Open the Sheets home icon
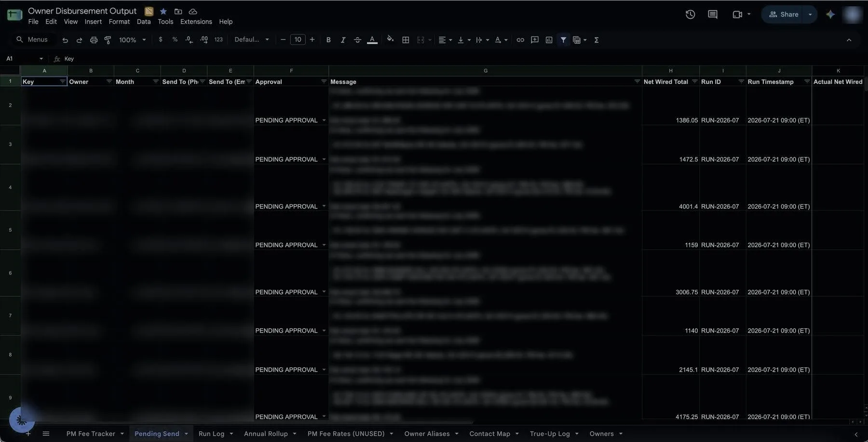Viewport: 868px width, 442px height. click(x=14, y=15)
